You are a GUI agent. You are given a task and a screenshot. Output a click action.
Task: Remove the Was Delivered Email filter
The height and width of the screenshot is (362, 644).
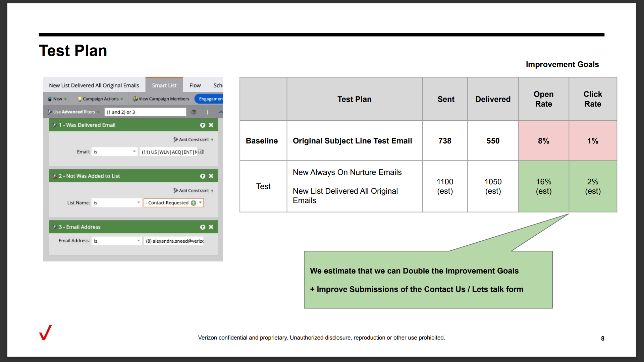pyautogui.click(x=211, y=125)
